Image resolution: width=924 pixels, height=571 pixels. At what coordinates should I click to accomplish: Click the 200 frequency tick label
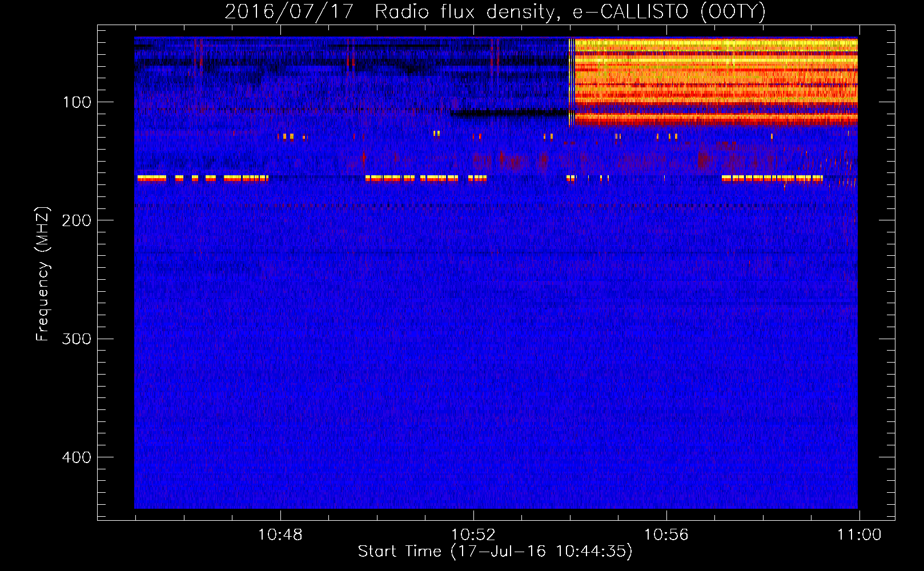click(x=77, y=220)
